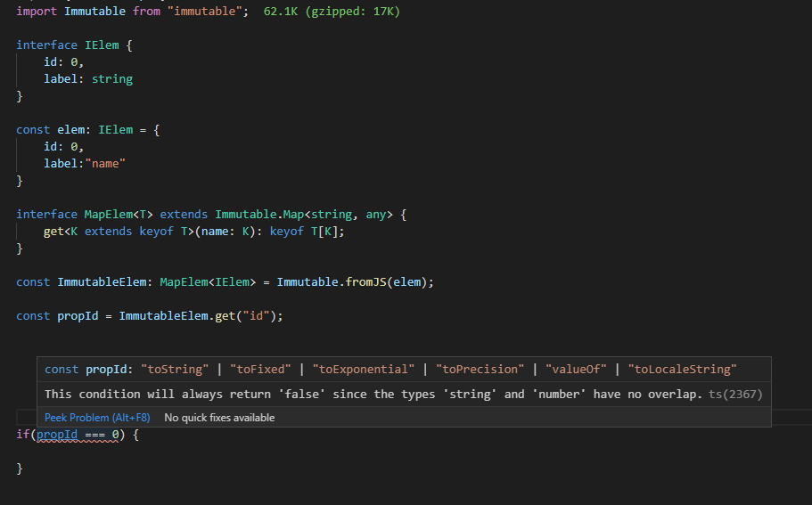Click the 'label:"name"' property line

85,164
